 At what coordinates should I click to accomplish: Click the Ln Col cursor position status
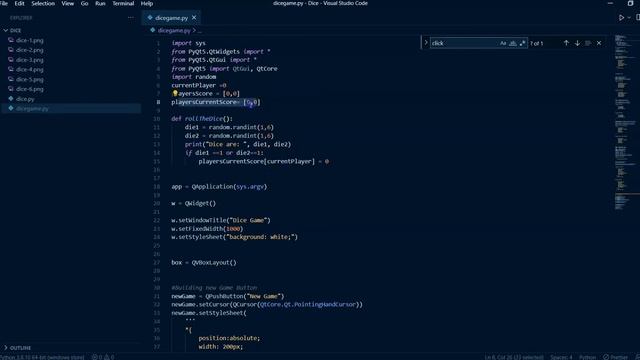click(514, 357)
